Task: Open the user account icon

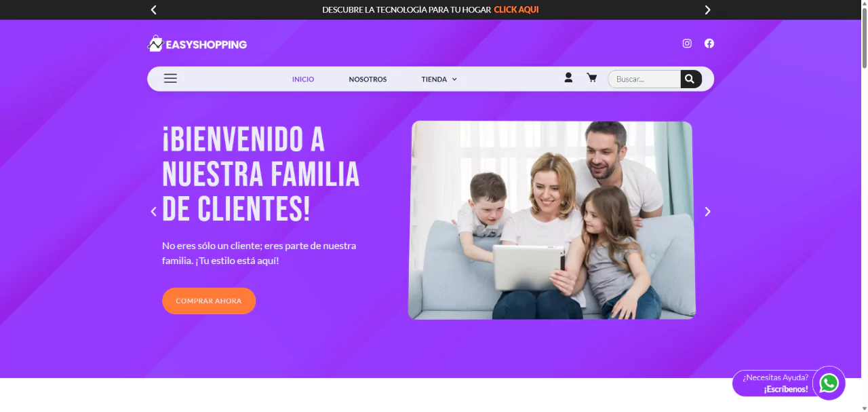Action: [x=568, y=78]
